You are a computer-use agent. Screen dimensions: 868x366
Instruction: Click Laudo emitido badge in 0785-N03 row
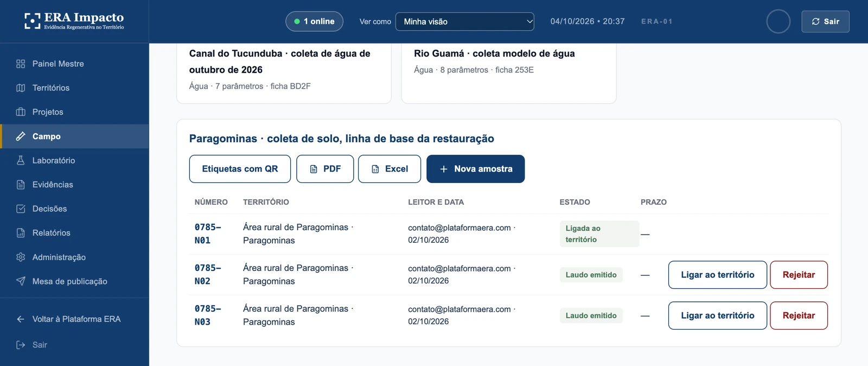pyautogui.click(x=591, y=315)
